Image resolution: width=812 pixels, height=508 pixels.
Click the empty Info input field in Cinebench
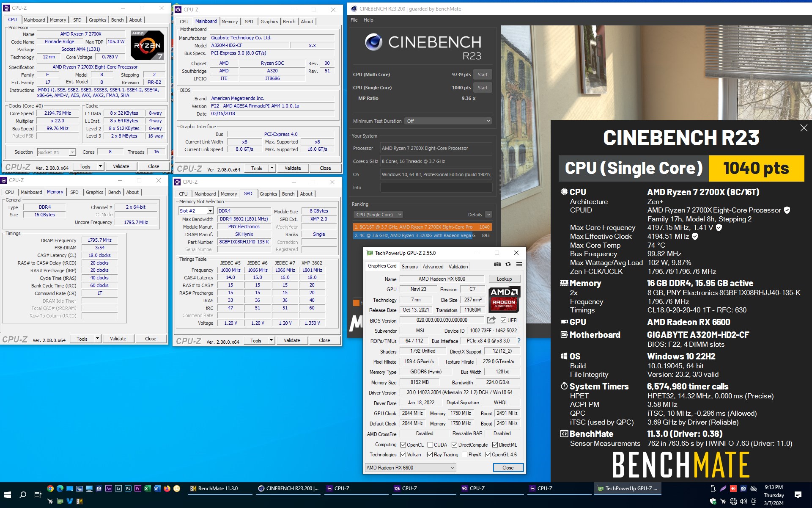pyautogui.click(x=436, y=188)
